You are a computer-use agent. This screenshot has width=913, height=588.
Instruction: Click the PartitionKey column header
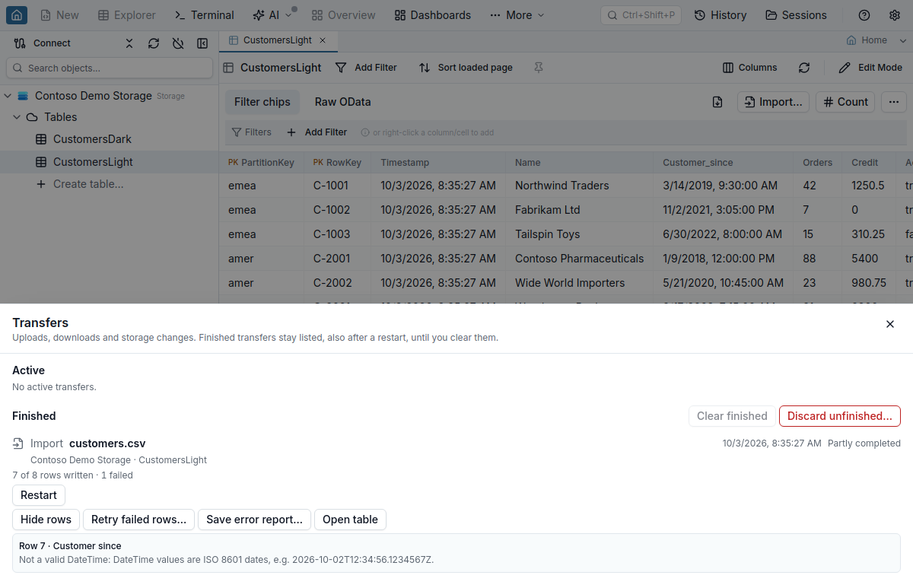pyautogui.click(x=262, y=163)
